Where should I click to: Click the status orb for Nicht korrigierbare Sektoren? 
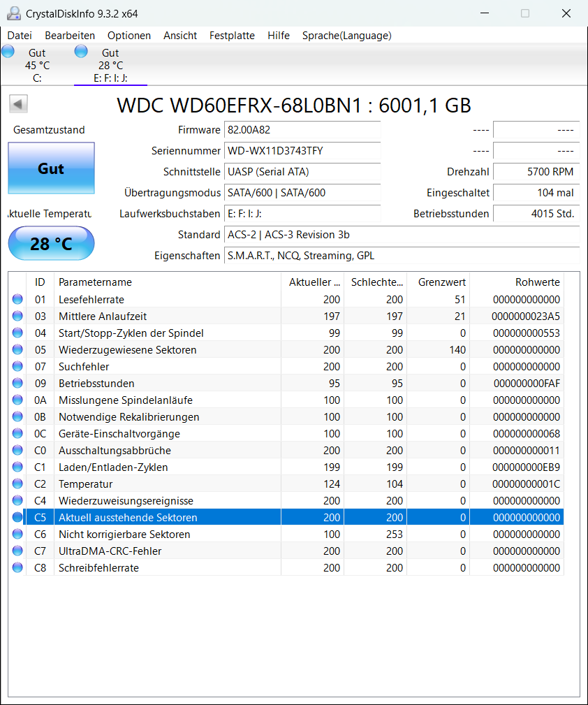(17, 534)
